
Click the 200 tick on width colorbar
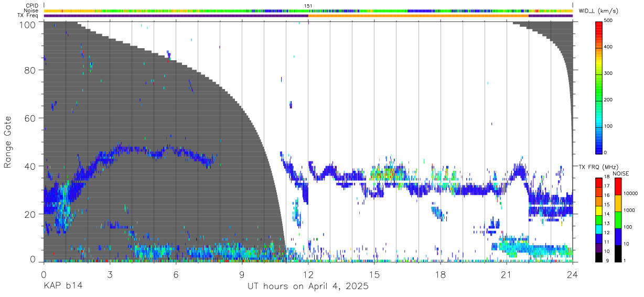[608, 100]
